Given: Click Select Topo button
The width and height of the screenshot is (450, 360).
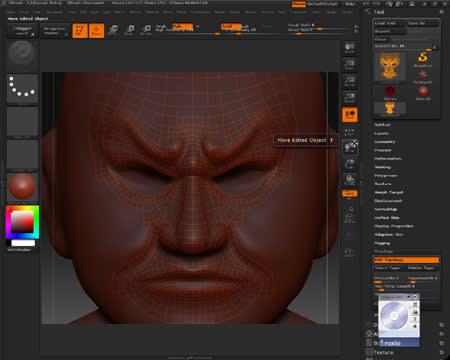Looking at the screenshot, I should point(389,268).
